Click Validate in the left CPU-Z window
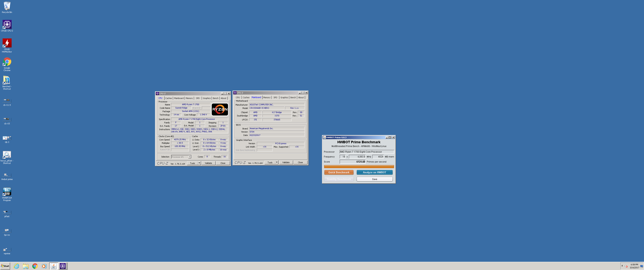The height and width of the screenshot is (270, 644). (208, 163)
